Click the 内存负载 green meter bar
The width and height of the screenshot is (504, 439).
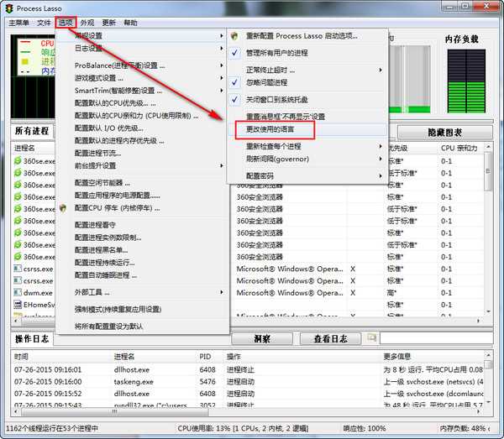pyautogui.click(x=463, y=84)
